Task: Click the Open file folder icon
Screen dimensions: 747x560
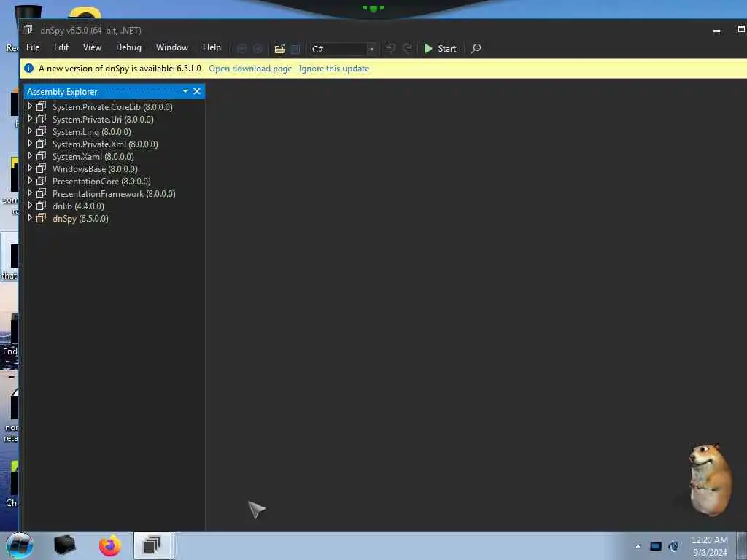Action: click(279, 49)
